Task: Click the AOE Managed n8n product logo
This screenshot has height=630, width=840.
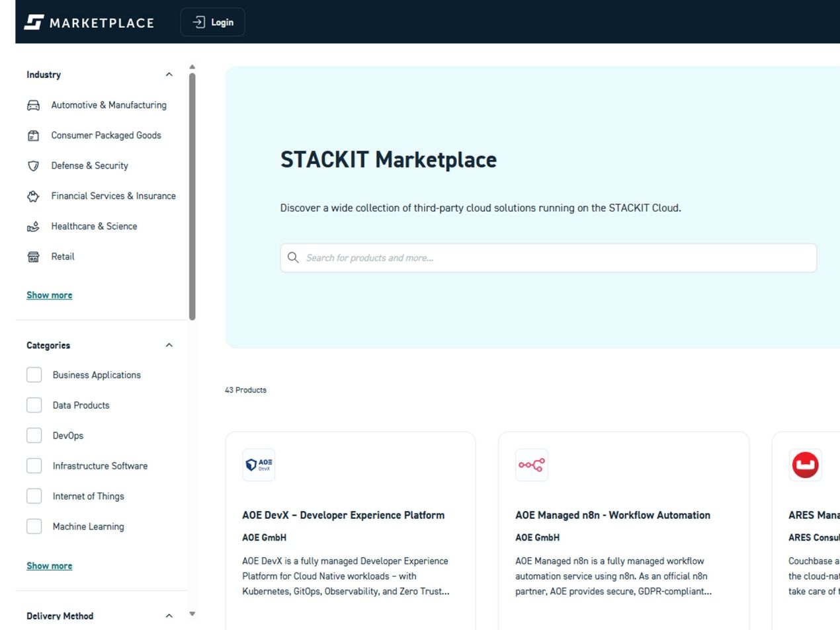Action: click(531, 465)
